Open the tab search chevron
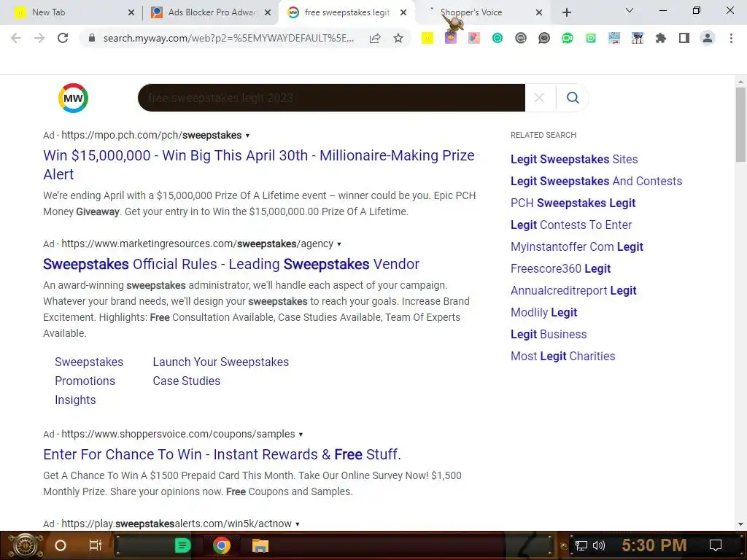747x560 pixels. [630, 10]
